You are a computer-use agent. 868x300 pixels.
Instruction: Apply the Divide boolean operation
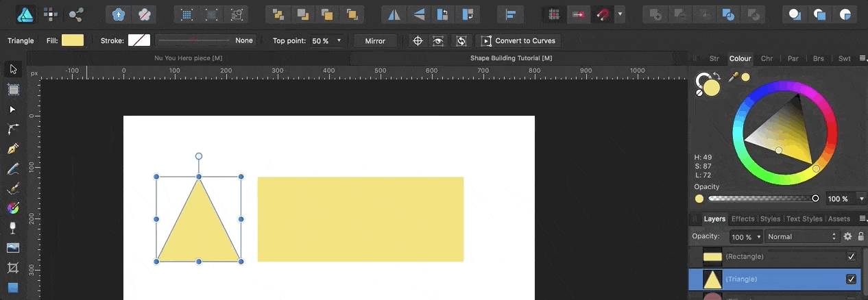click(x=754, y=14)
